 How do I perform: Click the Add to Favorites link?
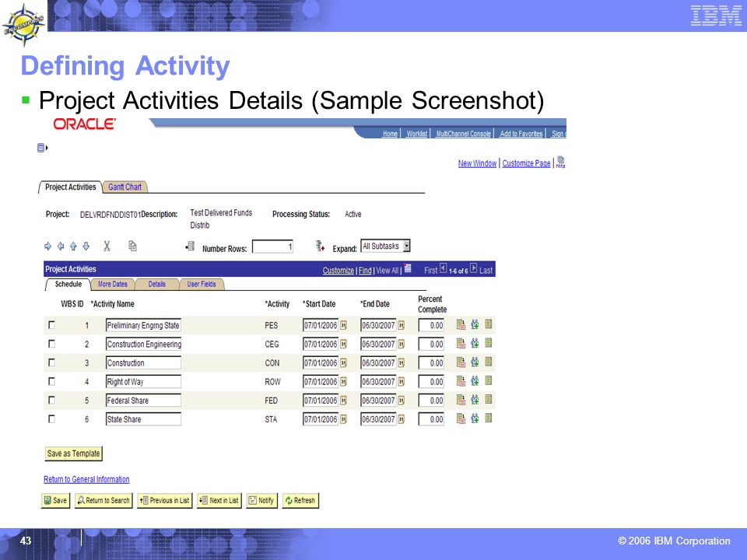tap(521, 134)
